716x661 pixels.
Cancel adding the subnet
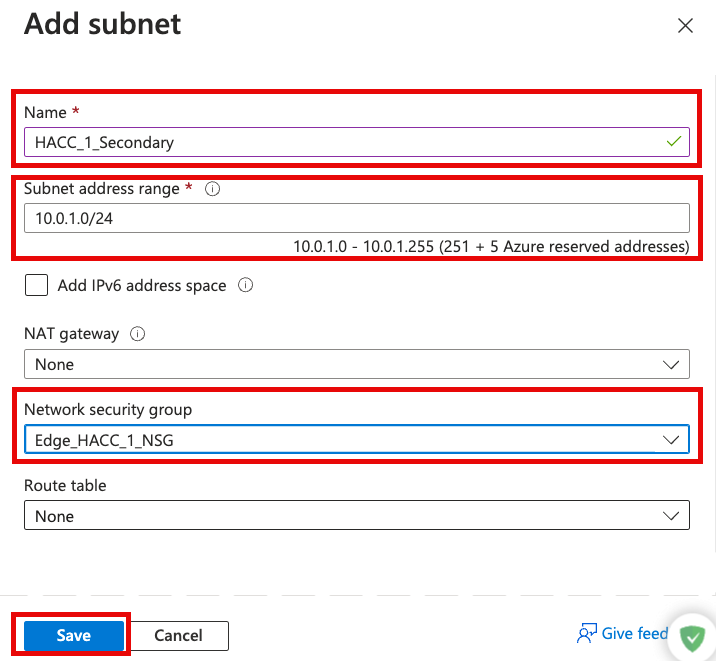[x=179, y=635]
